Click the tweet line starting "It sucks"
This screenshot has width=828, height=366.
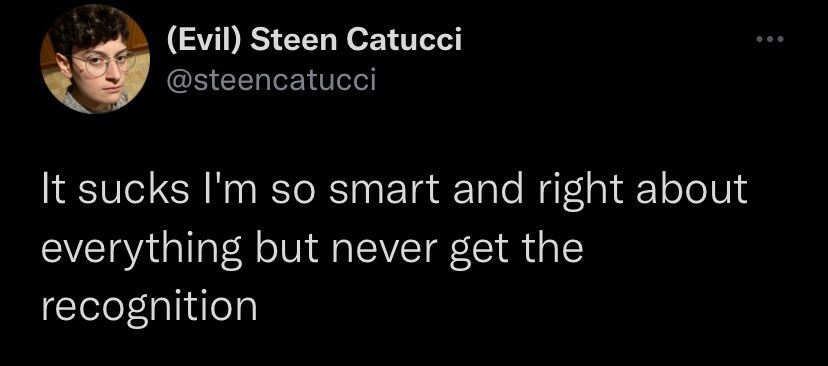394,189
